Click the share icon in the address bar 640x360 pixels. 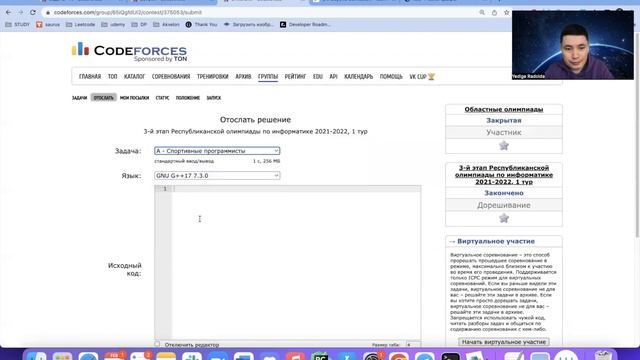(x=494, y=13)
